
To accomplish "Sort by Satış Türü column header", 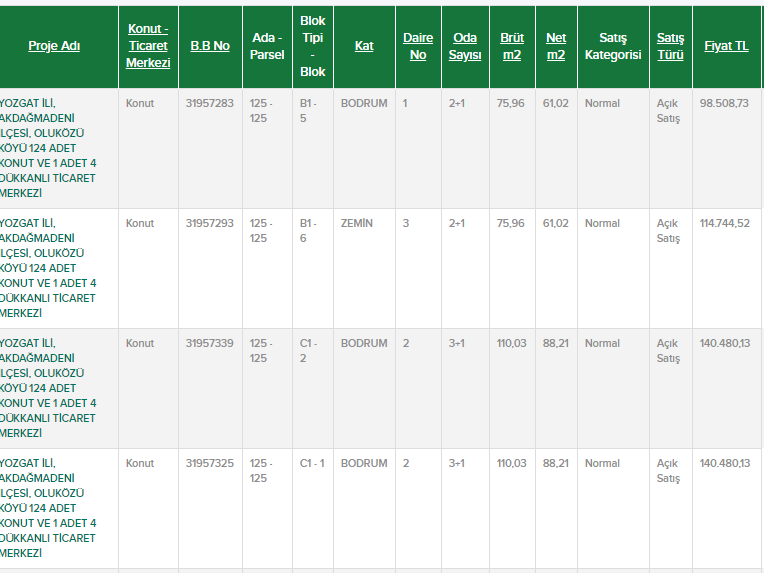I will pyautogui.click(x=670, y=46).
